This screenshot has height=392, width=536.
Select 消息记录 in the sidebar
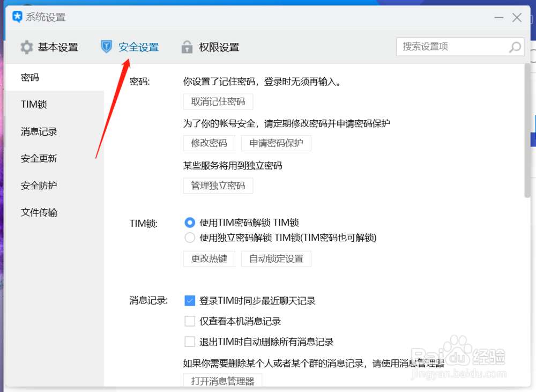click(x=55, y=131)
